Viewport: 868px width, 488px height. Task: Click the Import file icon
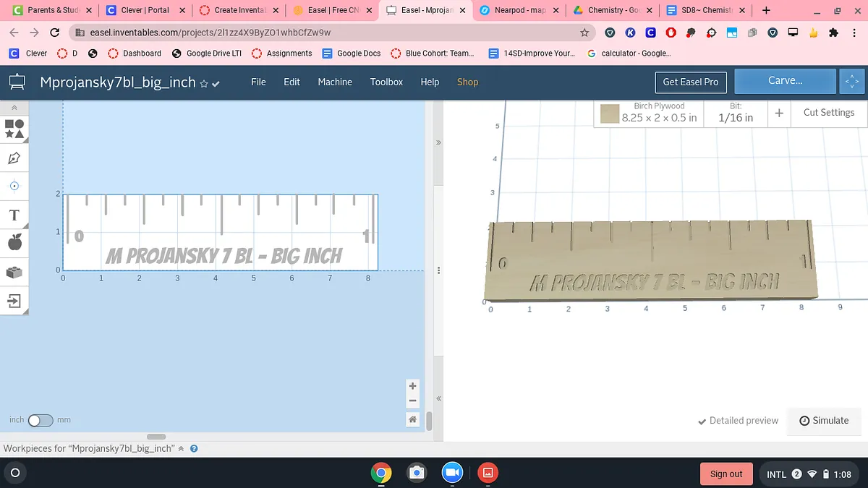pos(14,301)
